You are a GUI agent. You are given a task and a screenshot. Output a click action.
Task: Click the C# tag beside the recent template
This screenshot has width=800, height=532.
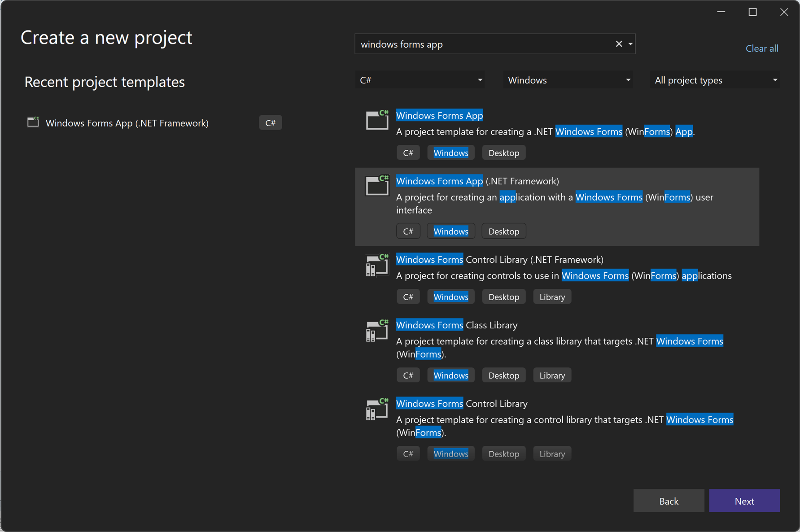click(x=271, y=122)
